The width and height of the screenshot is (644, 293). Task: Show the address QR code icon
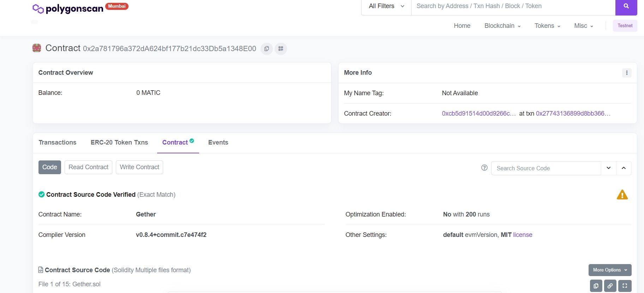(x=281, y=49)
